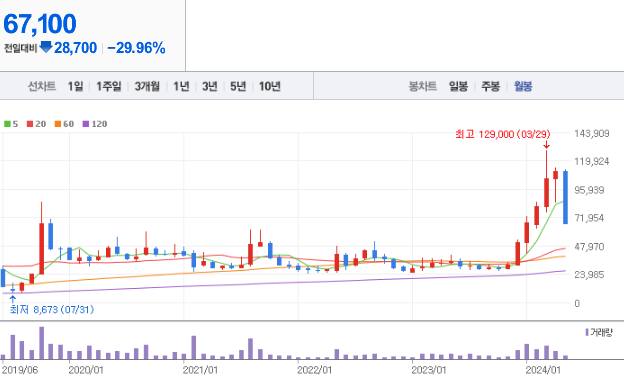Click the purple 120-period moving average swatch
Image resolution: width=624 pixels, height=392 pixels.
(x=86, y=124)
